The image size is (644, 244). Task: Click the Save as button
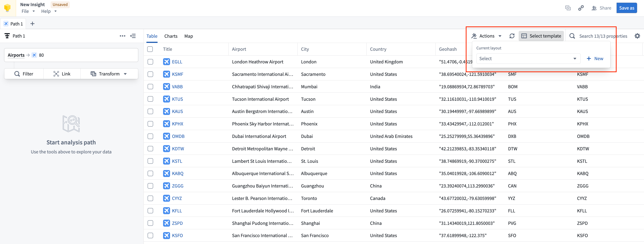[x=627, y=8]
